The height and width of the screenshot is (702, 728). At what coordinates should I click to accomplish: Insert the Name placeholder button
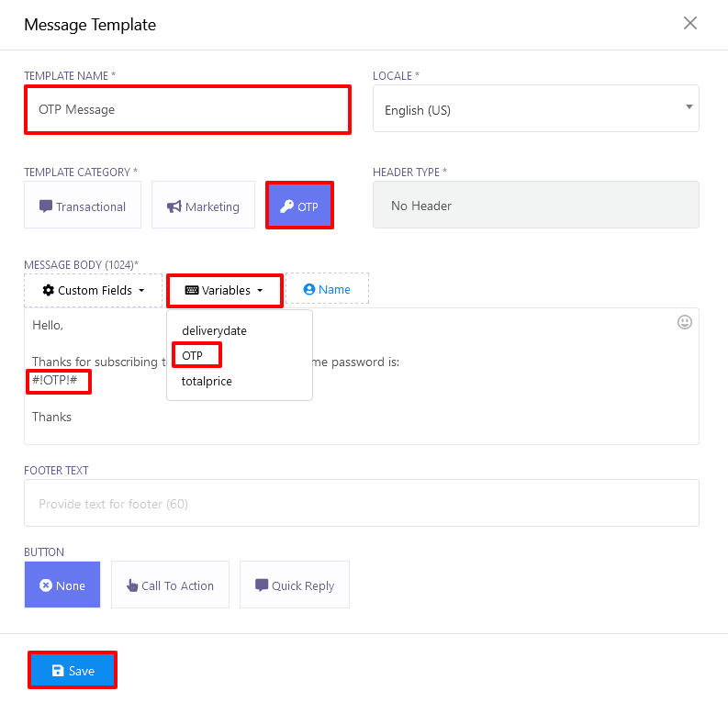[327, 289]
